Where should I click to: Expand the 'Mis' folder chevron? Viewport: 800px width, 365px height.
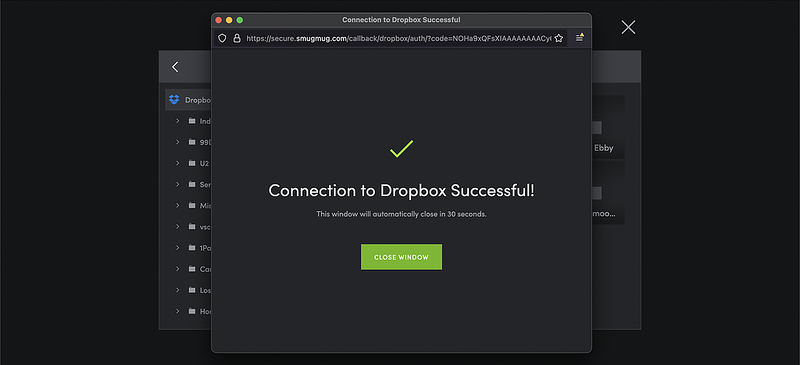(178, 205)
